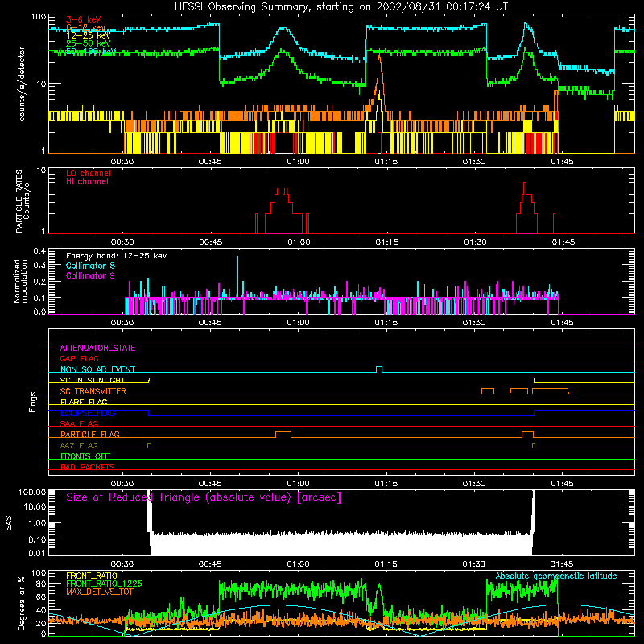This screenshot has width=644, height=644.
Task: Click the "ECLIPSE_FLAG" label
Action: 88,413
